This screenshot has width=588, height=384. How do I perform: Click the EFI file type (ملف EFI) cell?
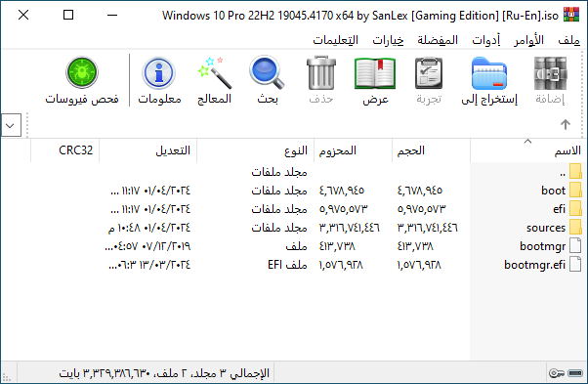coord(287,265)
